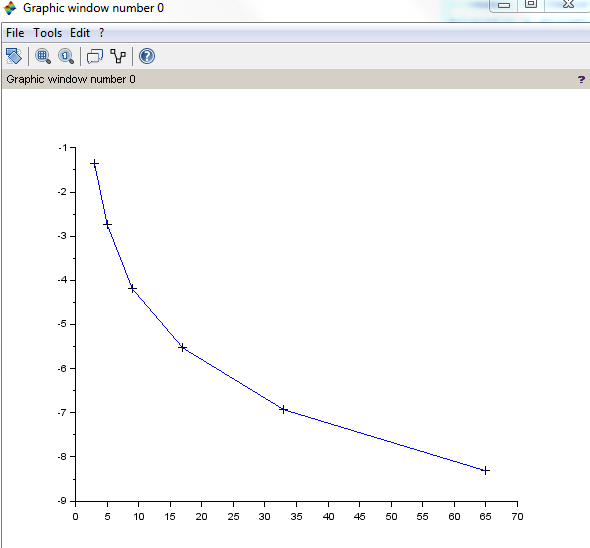Select the last plus marker at x=65

[486, 470]
